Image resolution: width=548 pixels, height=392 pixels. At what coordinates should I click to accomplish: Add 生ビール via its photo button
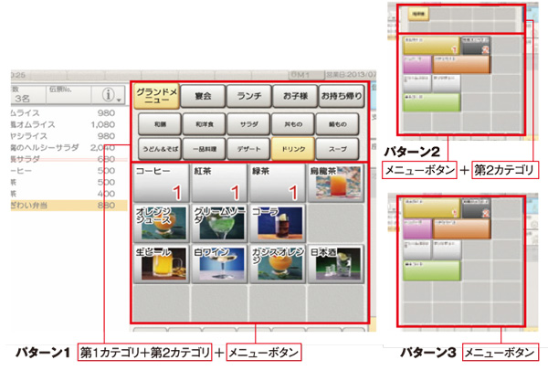click(161, 264)
